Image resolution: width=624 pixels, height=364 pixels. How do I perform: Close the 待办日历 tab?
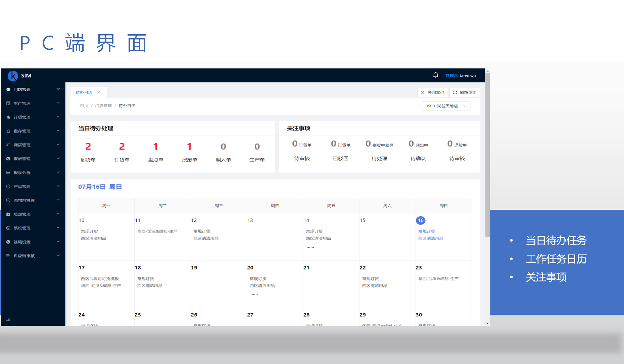point(99,92)
